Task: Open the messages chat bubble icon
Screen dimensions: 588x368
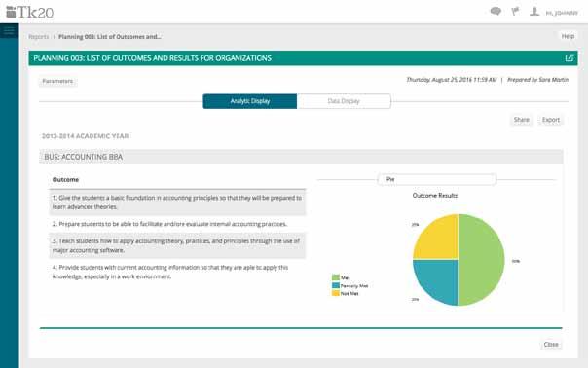Action: [496, 12]
